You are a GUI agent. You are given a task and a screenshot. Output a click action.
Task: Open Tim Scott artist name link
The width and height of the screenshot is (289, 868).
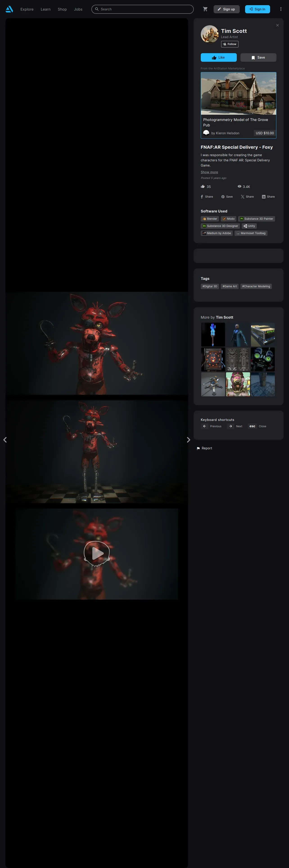(x=234, y=31)
